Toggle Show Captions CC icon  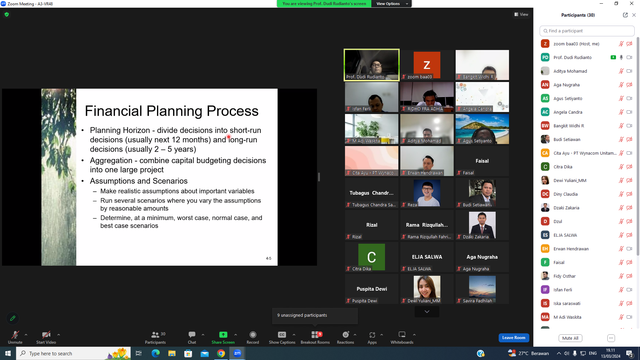[x=282, y=335]
